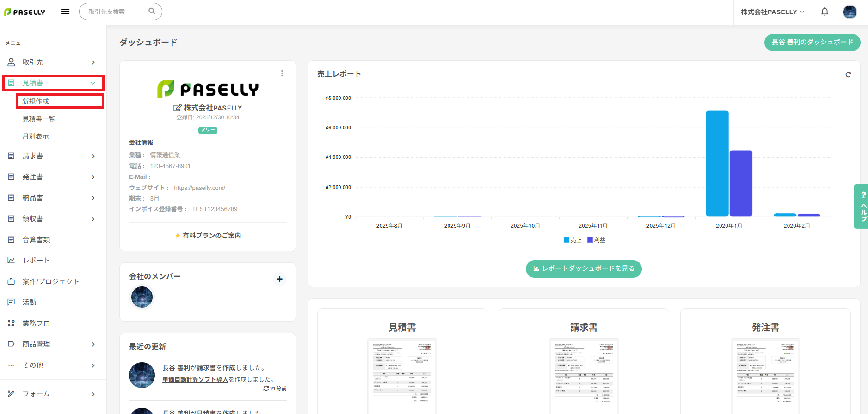Open the user avatar at top right
The height and width of the screenshot is (414, 868).
point(850,12)
